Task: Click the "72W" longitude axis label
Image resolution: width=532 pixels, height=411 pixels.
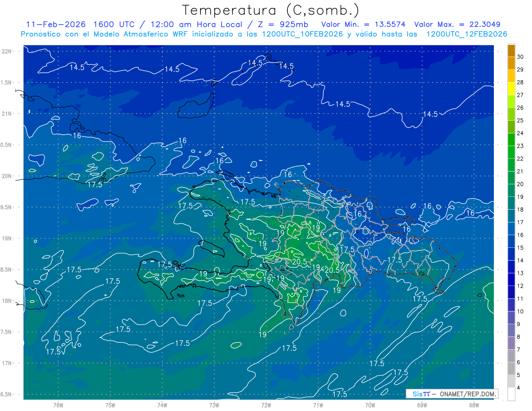Action: click(x=266, y=405)
